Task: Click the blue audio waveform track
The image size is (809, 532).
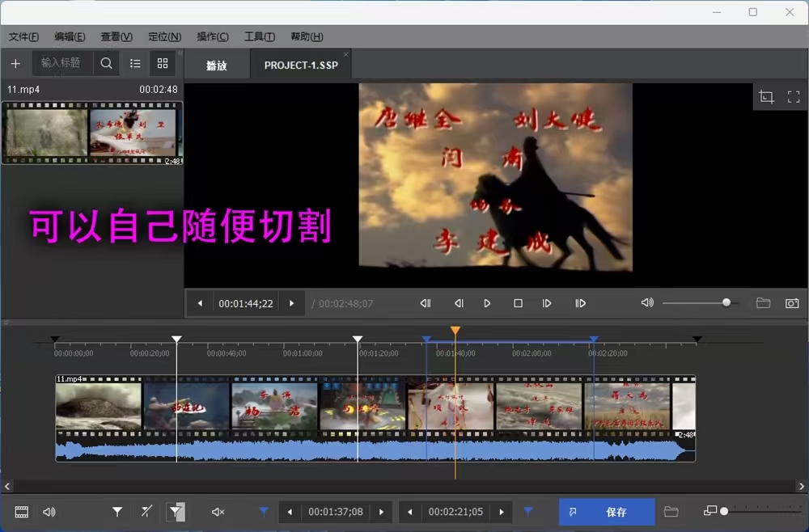Action: coord(375,450)
